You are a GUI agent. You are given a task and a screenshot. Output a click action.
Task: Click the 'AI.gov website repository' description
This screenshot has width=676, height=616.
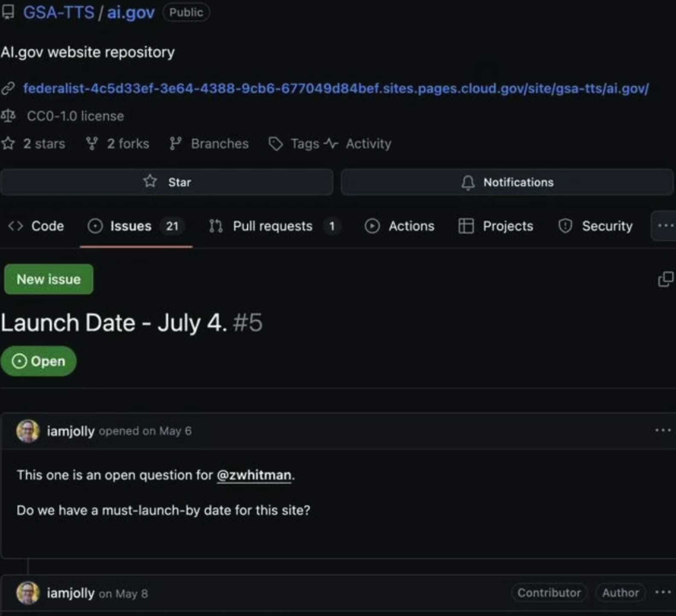(87, 52)
